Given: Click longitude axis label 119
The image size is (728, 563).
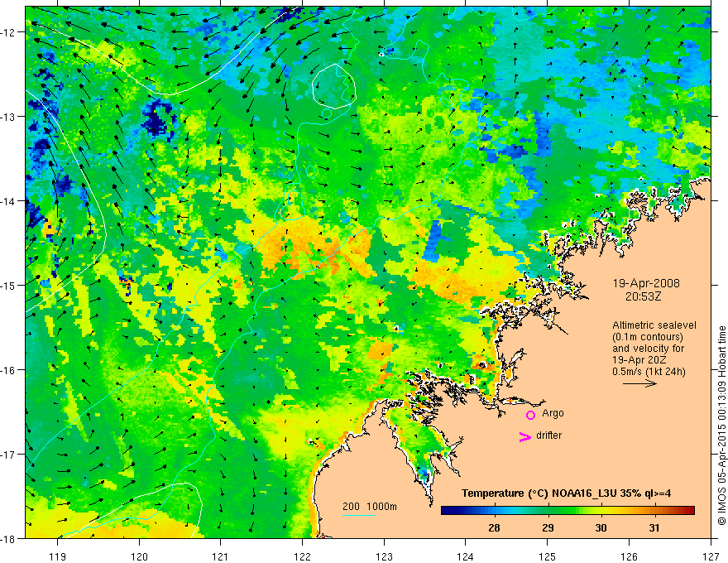Looking at the screenshot, I should [58, 556].
